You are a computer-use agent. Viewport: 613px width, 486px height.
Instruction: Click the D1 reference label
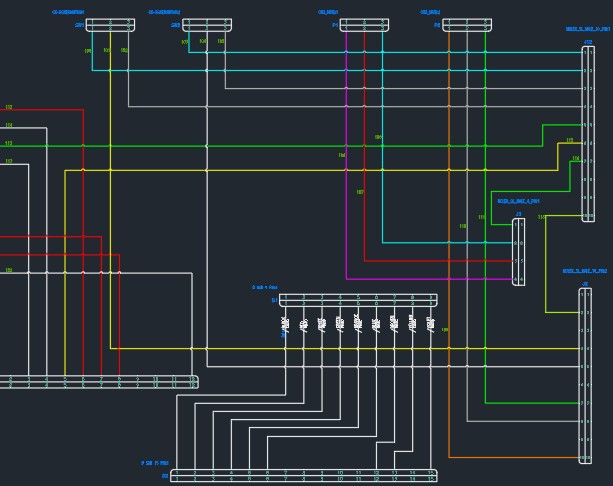coord(274,300)
